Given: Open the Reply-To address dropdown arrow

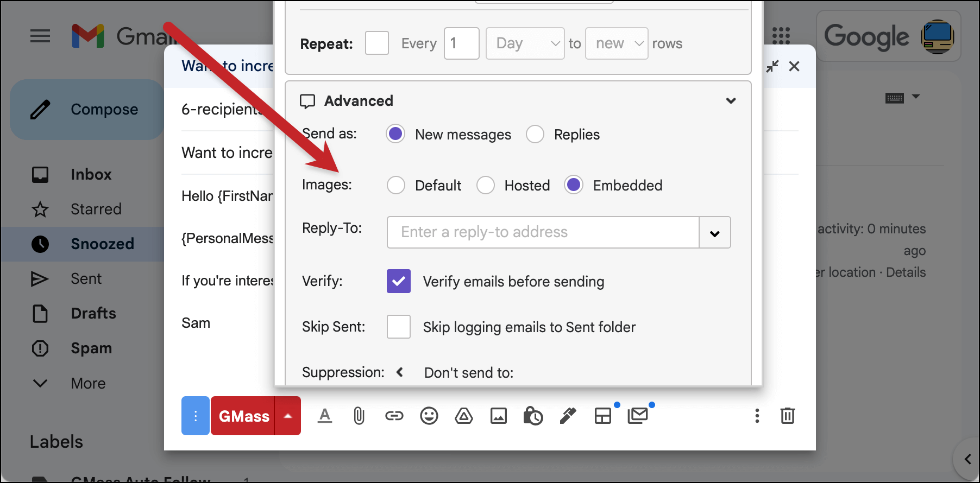Looking at the screenshot, I should [x=715, y=233].
